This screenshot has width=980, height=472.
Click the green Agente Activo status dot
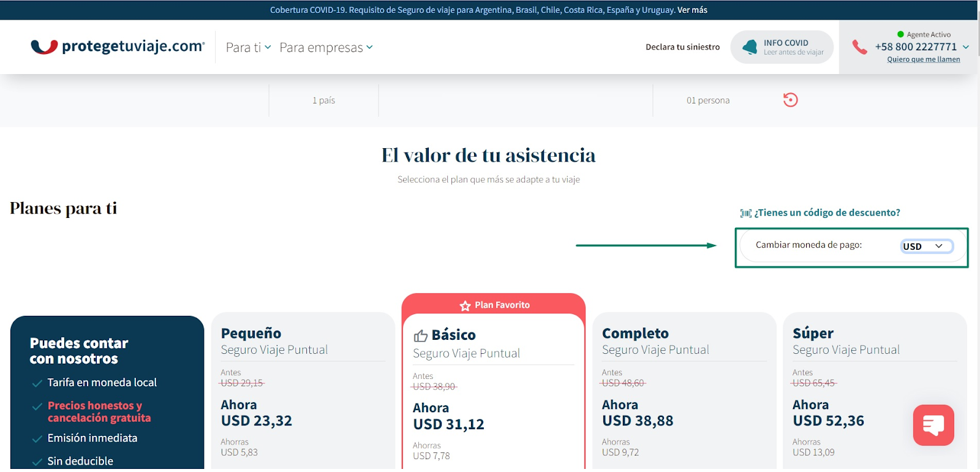[x=900, y=34]
